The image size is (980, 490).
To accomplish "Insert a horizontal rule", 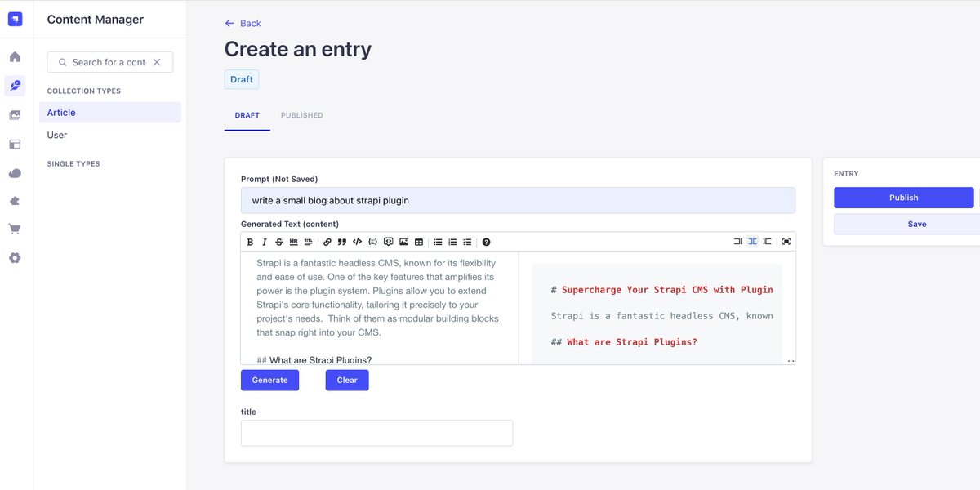I will pos(294,242).
